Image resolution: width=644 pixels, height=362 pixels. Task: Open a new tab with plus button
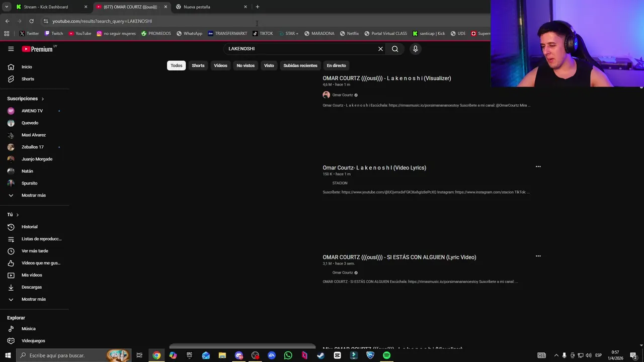pos(257,7)
